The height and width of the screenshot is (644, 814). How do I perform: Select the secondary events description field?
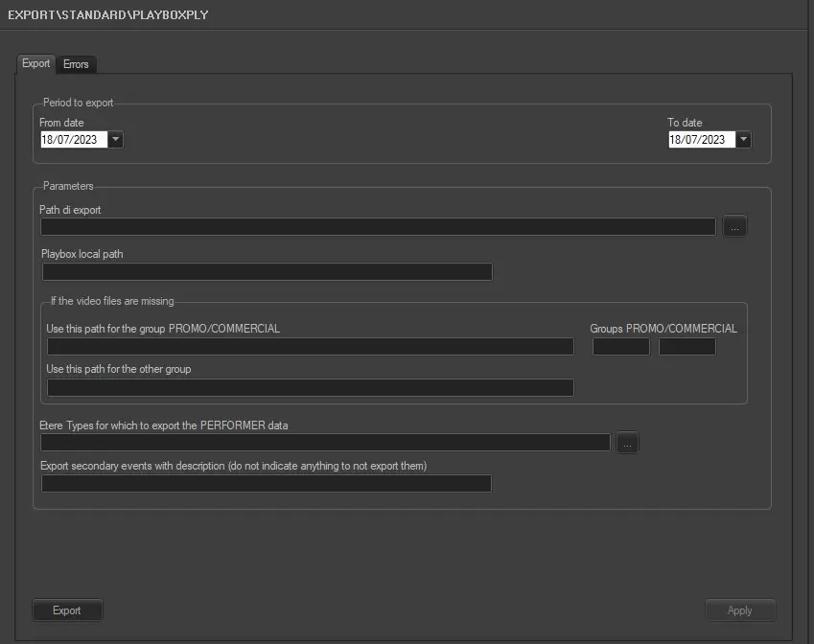pyautogui.click(x=266, y=484)
